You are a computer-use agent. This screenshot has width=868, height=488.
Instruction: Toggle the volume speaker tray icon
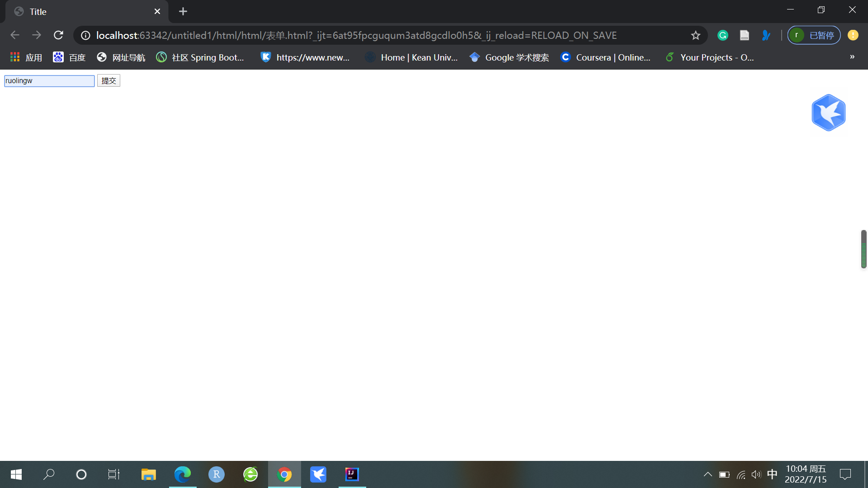(756, 474)
